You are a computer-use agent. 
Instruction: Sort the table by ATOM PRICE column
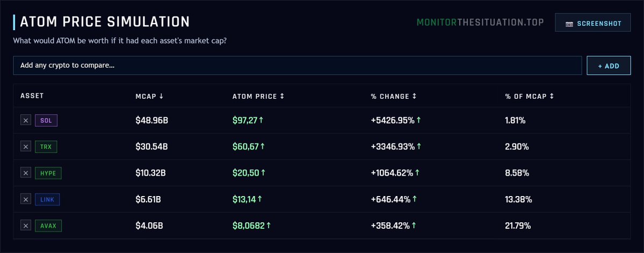click(258, 96)
